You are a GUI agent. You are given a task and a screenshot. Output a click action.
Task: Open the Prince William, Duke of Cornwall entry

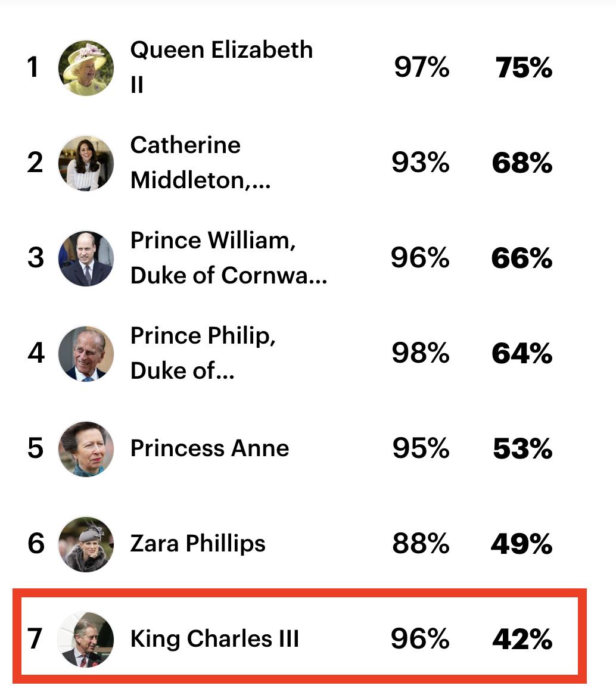click(228, 257)
